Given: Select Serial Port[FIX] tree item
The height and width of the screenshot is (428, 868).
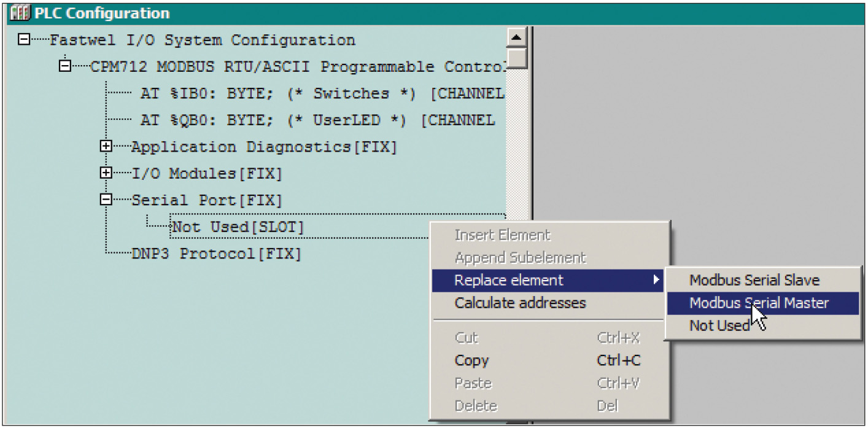Looking at the screenshot, I should (x=207, y=201).
